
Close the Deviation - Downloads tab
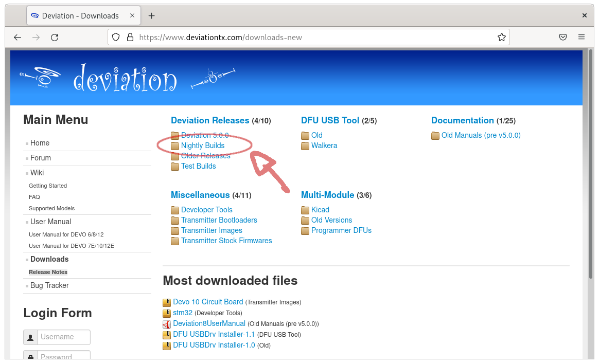pyautogui.click(x=132, y=15)
